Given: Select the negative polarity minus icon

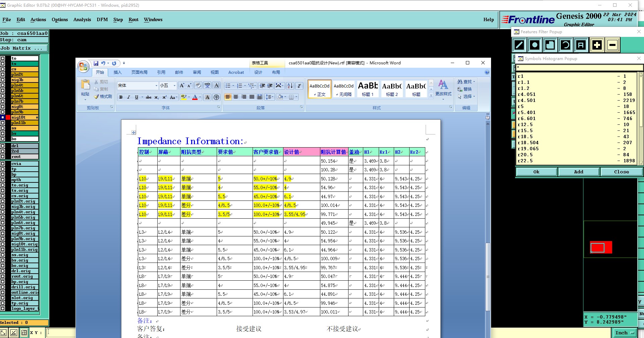Looking at the screenshot, I should click(612, 45).
